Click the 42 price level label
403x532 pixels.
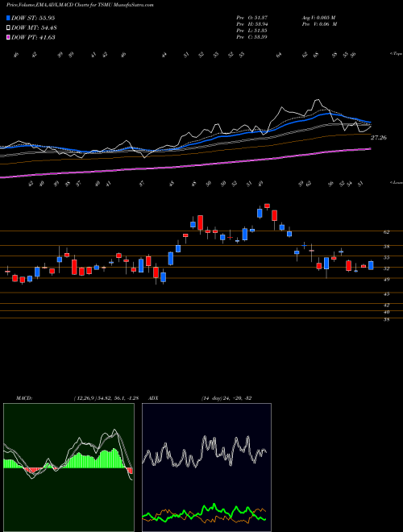coord(386,305)
